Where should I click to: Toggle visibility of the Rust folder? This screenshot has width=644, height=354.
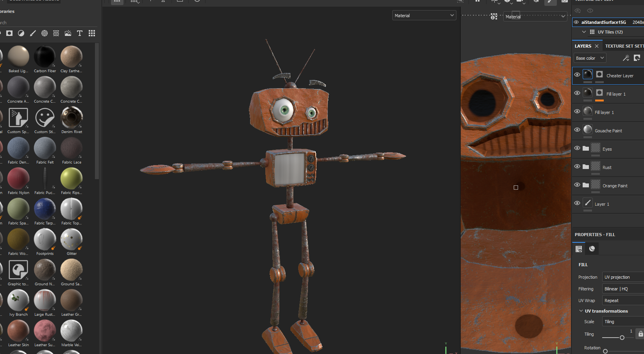point(577,166)
